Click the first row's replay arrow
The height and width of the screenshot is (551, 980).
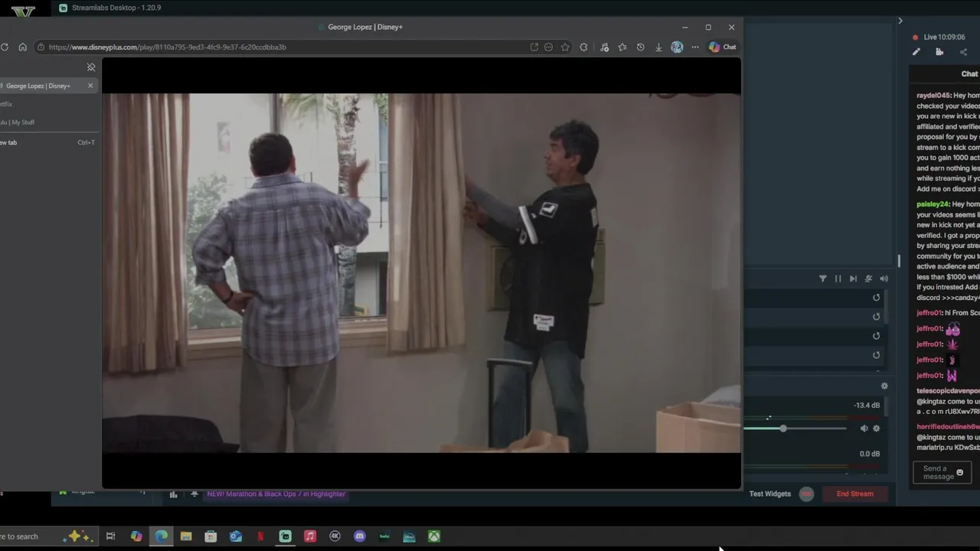coord(877,298)
